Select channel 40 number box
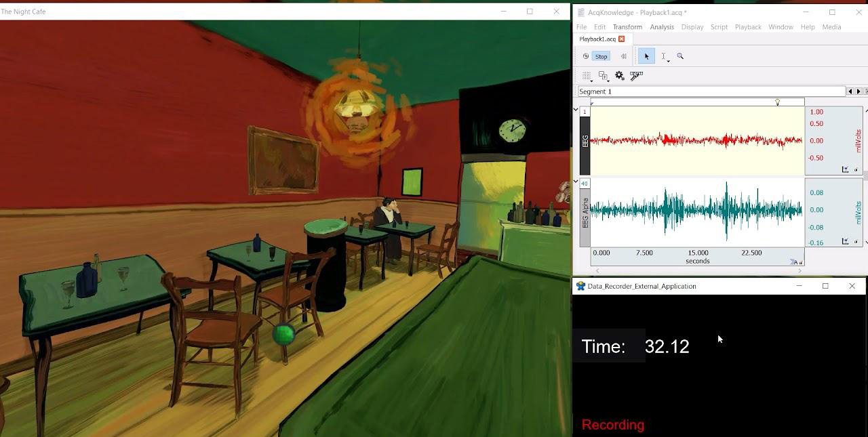This screenshot has height=437, width=868. tap(585, 184)
